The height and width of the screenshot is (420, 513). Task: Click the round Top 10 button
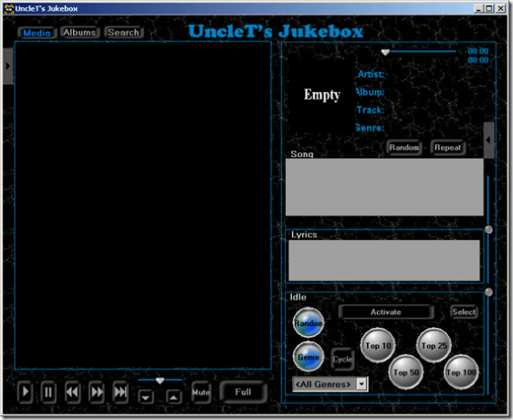(x=378, y=345)
